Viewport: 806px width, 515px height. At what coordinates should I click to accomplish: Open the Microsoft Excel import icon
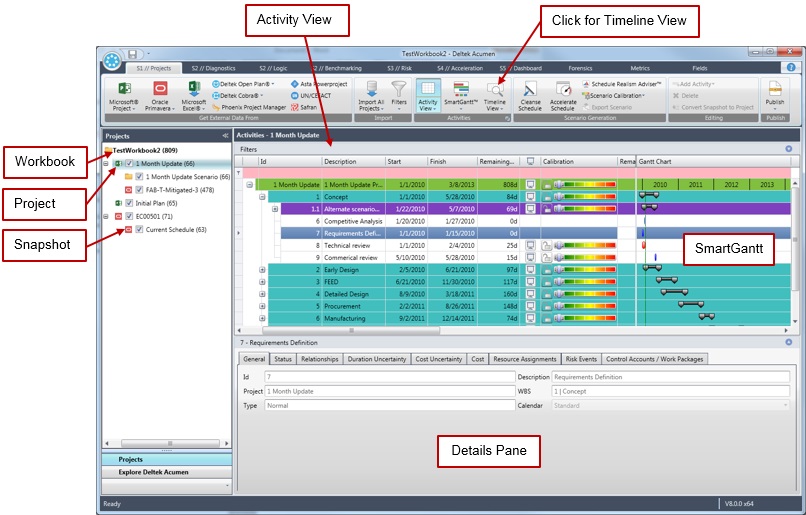pos(194,91)
